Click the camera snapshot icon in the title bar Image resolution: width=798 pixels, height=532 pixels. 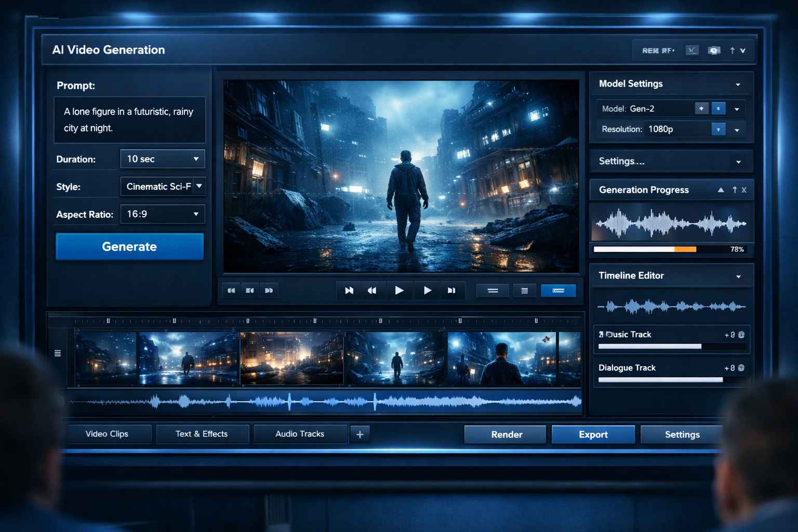(714, 50)
